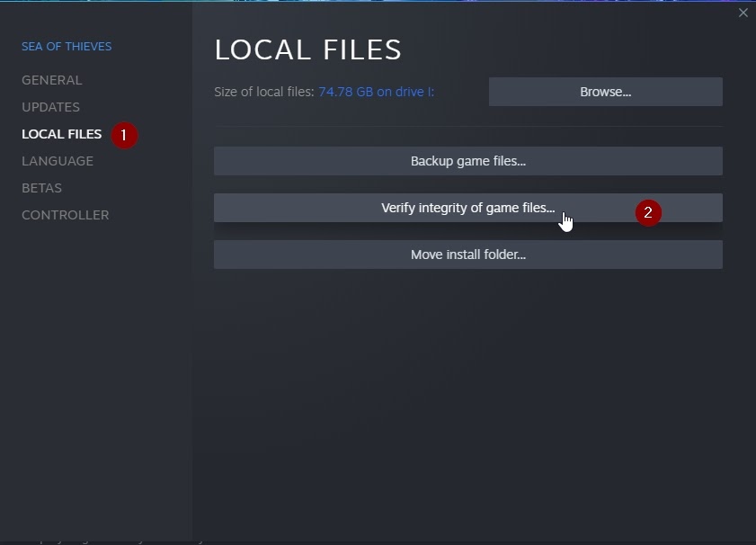Screen dimensions: 756x545
Task: Open the General settings section
Action: [x=51, y=80]
